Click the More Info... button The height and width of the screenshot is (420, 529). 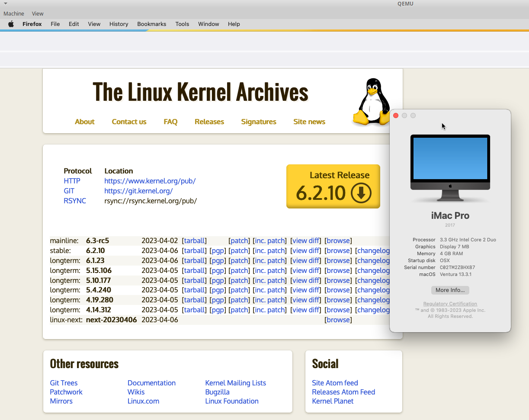(x=450, y=290)
